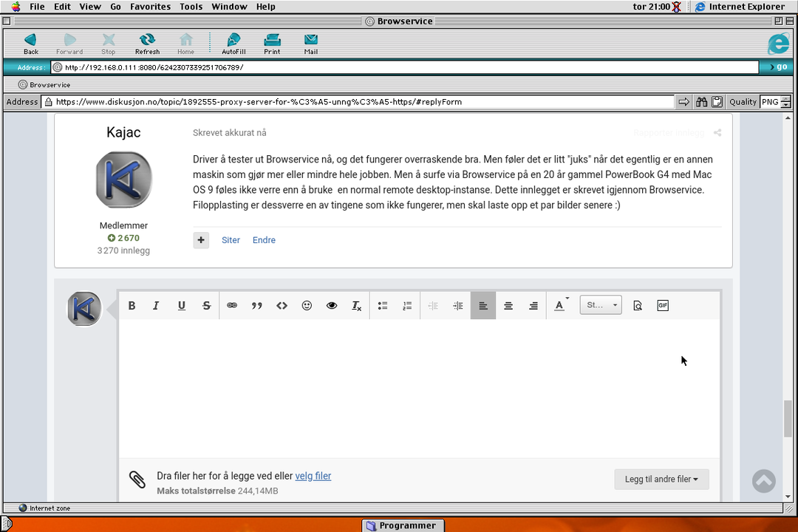The height and width of the screenshot is (532, 798).
Task: Open the Quality PNG selector
Action: tap(770, 102)
